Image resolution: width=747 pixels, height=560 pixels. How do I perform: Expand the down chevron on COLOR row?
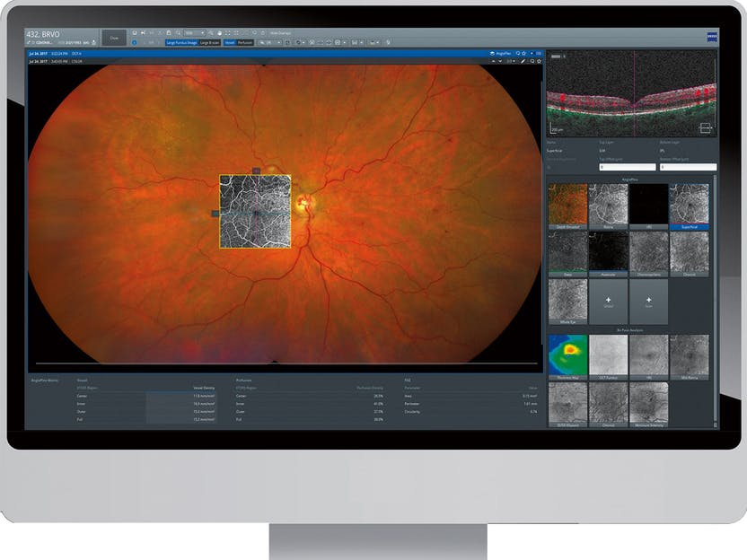[500, 61]
